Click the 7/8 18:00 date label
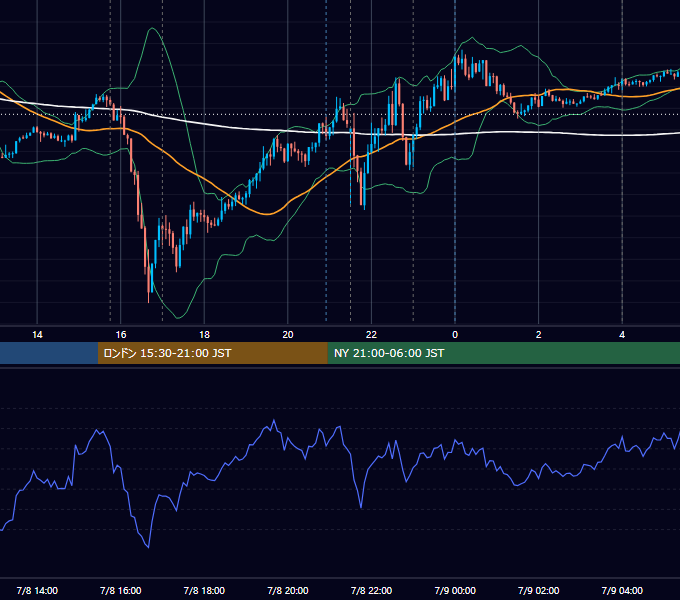 (204, 590)
